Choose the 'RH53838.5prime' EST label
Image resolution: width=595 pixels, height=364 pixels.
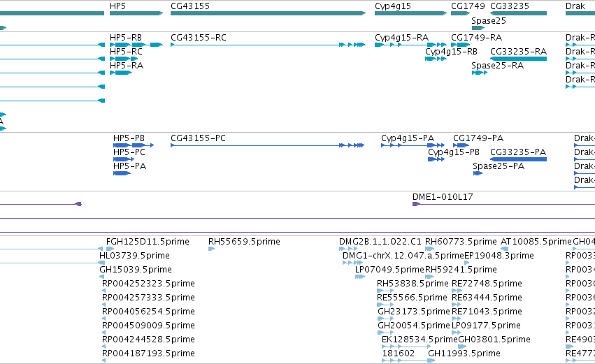[413, 284]
